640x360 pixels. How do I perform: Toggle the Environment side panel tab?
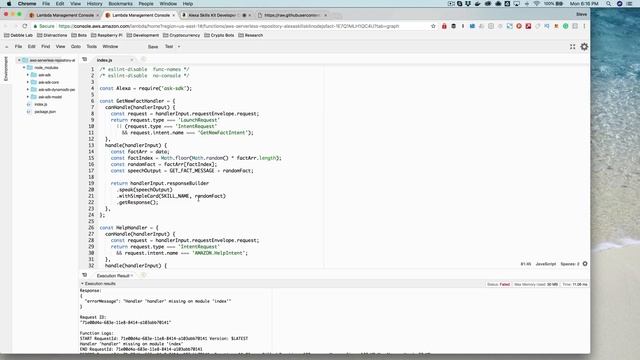coord(6,69)
